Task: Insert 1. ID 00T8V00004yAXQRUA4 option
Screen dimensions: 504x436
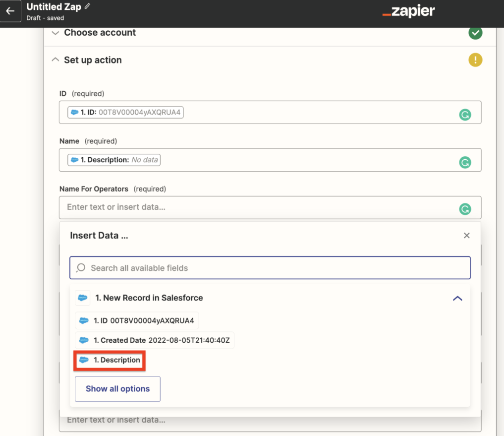Action: pos(137,320)
